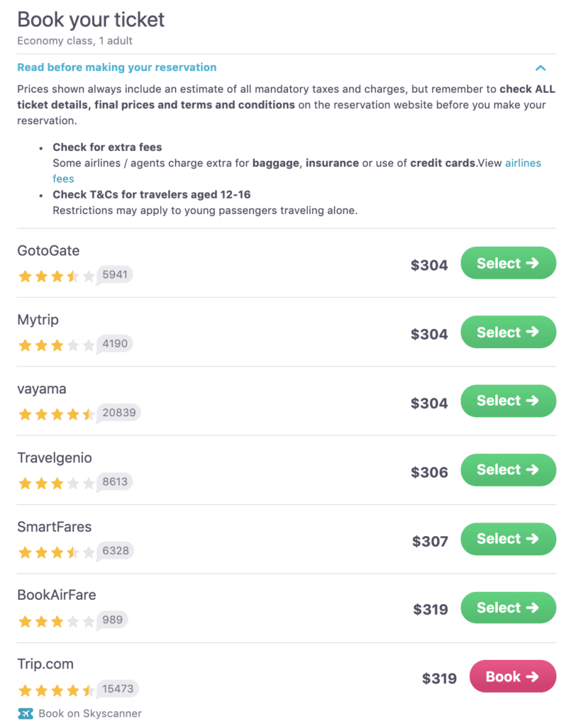Collapse the reservation notice with the chevron
Viewport: 588px width, 726px height.
tap(540, 67)
